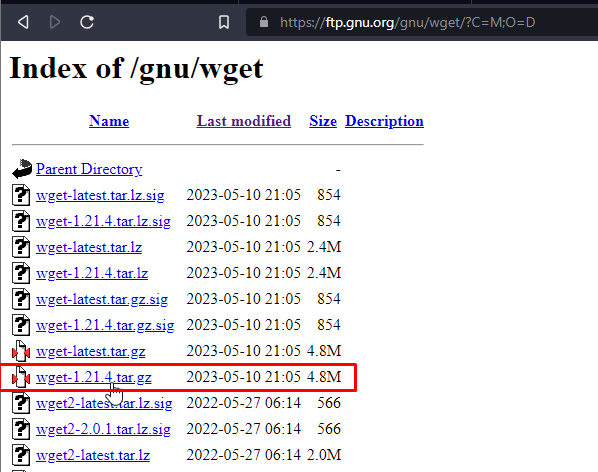
Task: Click the file icon next to wget-latest.tar.lz
Action: (21, 247)
